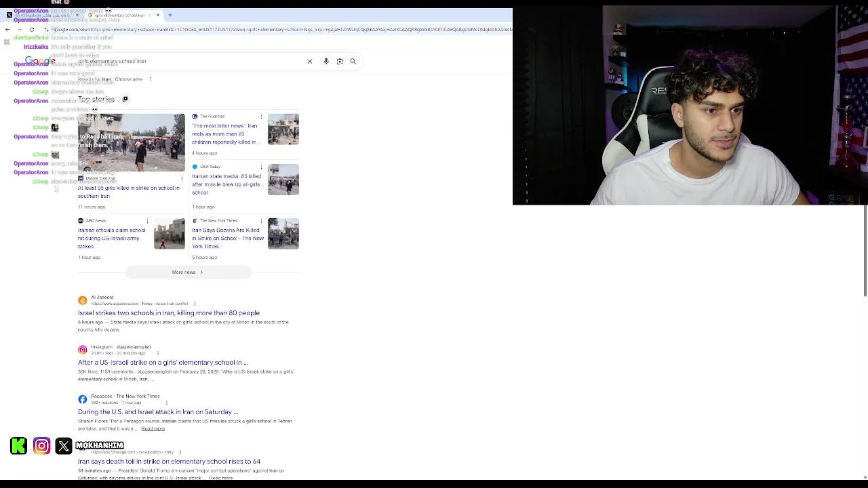Click the USA Today story thumbnail
This screenshot has height=488, width=868.
[283, 180]
